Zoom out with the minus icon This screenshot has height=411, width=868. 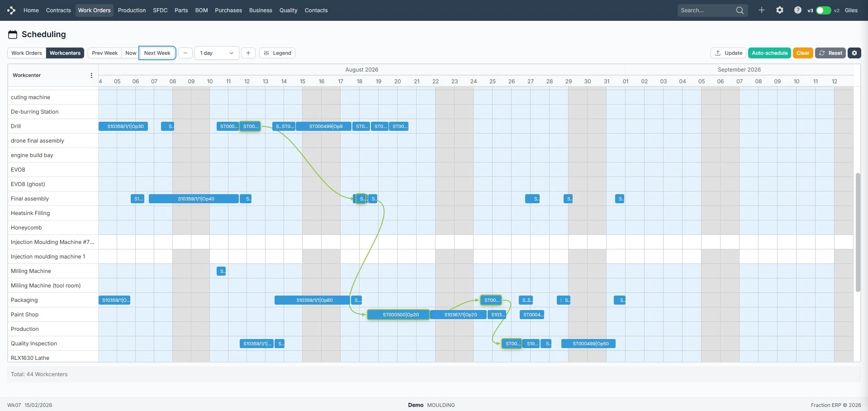tap(185, 53)
